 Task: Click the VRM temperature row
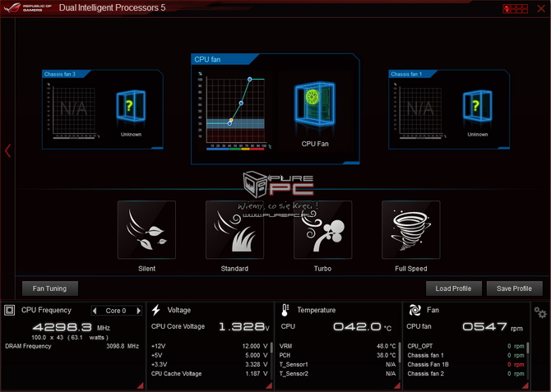pos(338,346)
